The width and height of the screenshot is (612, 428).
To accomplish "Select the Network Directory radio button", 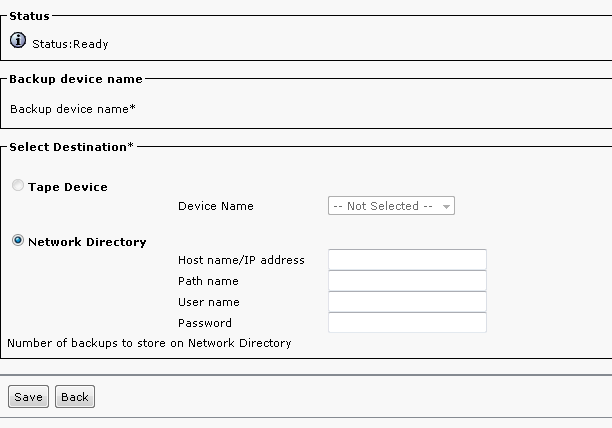I will tap(18, 241).
